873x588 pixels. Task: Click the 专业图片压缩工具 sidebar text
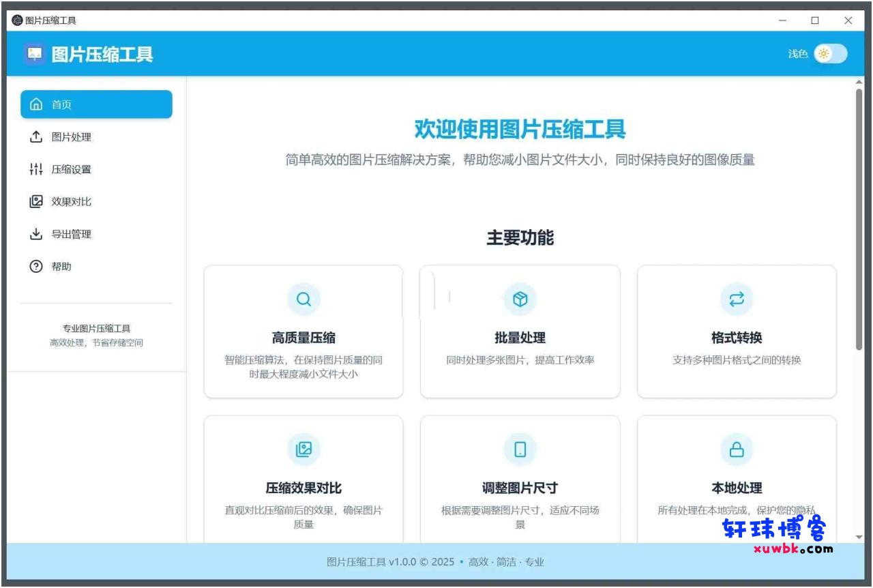(x=96, y=328)
